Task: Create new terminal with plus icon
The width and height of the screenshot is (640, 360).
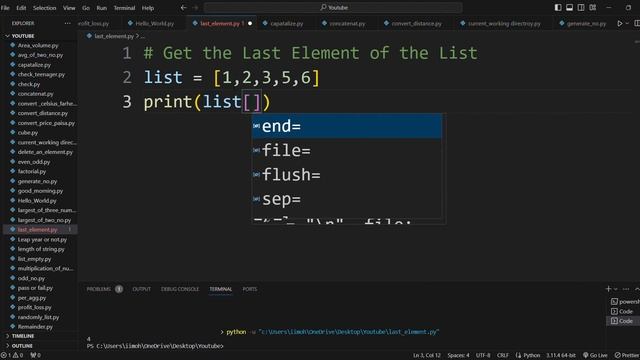Action: [608, 289]
